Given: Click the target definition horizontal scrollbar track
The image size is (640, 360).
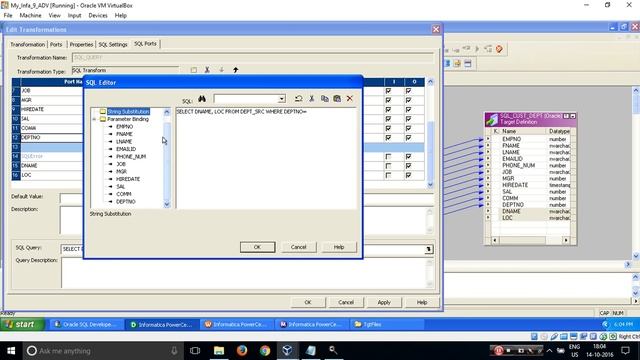Looking at the screenshot, I should click(x=530, y=240).
